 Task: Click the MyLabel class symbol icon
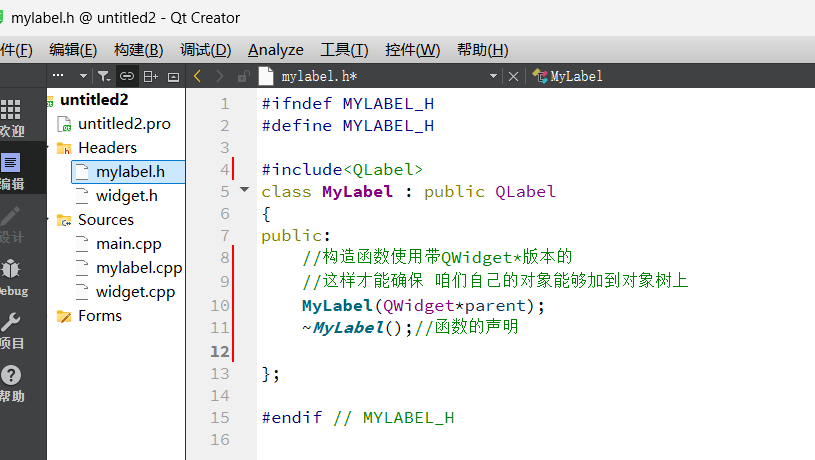pyautogui.click(x=540, y=76)
